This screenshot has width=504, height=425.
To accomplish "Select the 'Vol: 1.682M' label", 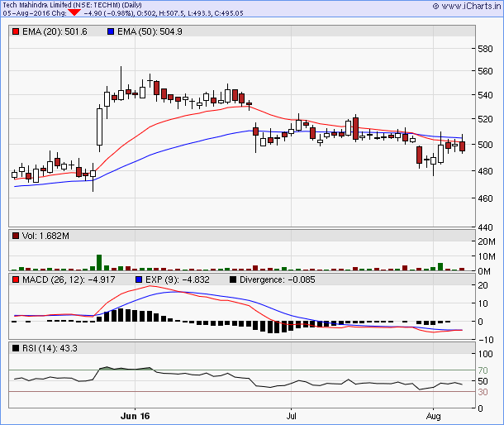I will point(45,236).
